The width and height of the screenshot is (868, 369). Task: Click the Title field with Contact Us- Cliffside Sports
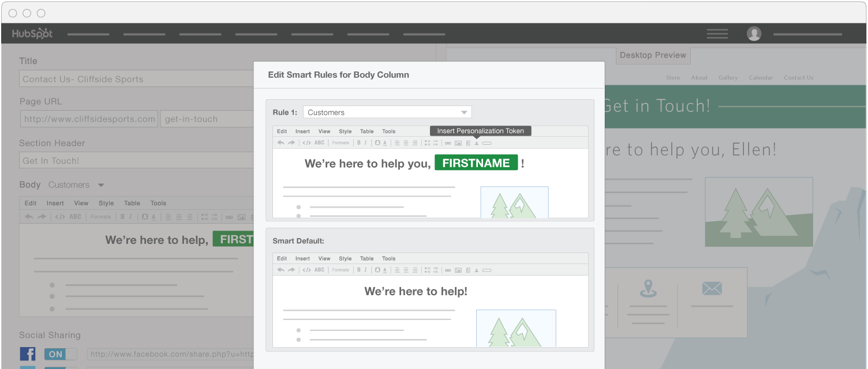point(137,79)
